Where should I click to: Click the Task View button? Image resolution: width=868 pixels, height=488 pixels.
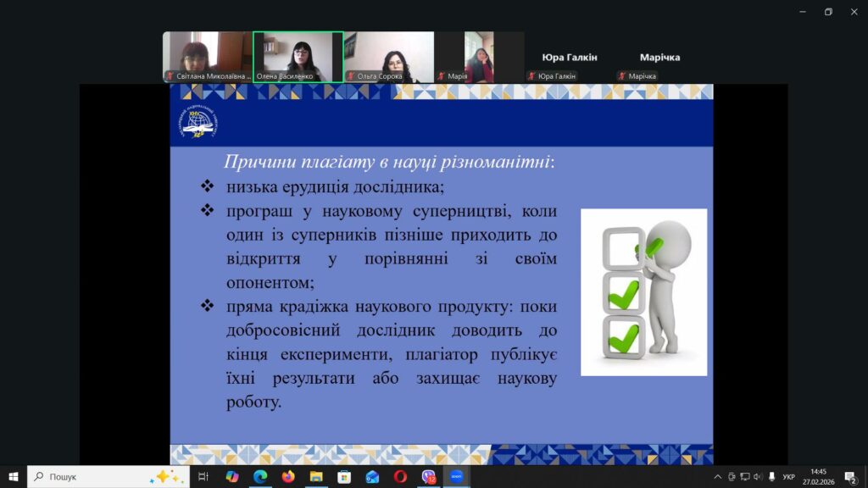point(203,477)
